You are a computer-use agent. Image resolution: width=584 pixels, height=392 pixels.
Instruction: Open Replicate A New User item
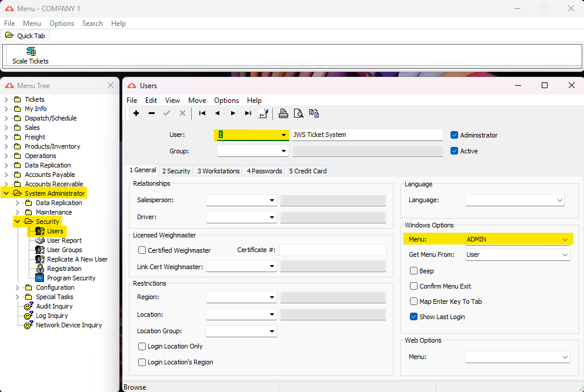[x=77, y=259]
